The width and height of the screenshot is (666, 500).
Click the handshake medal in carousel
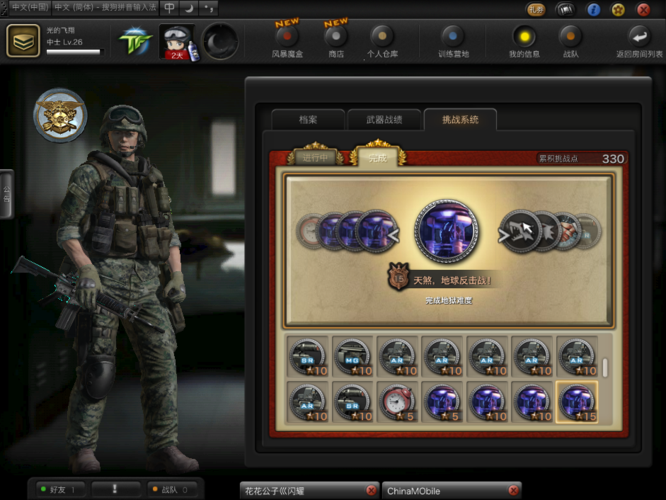coord(568,232)
